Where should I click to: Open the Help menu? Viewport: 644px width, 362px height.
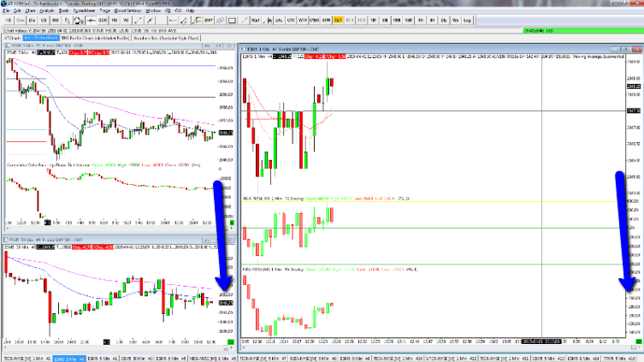tap(190, 10)
